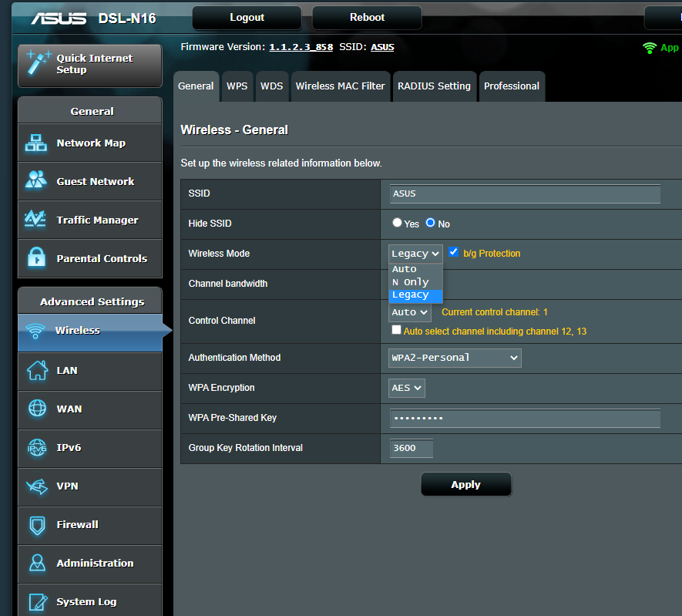The image size is (682, 616).
Task: Choose N Only in Wireless Mode list
Action: (x=410, y=282)
